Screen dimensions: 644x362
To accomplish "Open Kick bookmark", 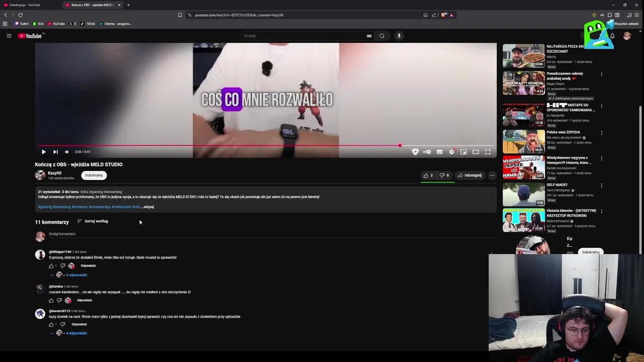I will click(38, 24).
